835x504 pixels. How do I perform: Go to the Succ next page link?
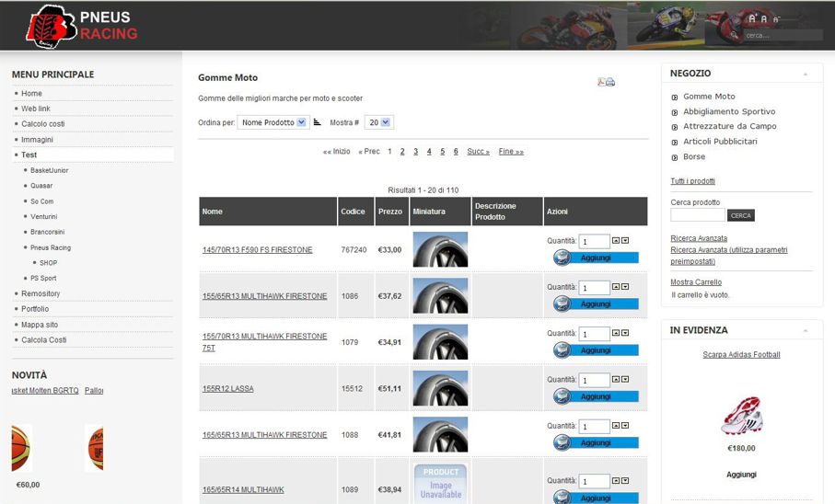click(x=478, y=152)
